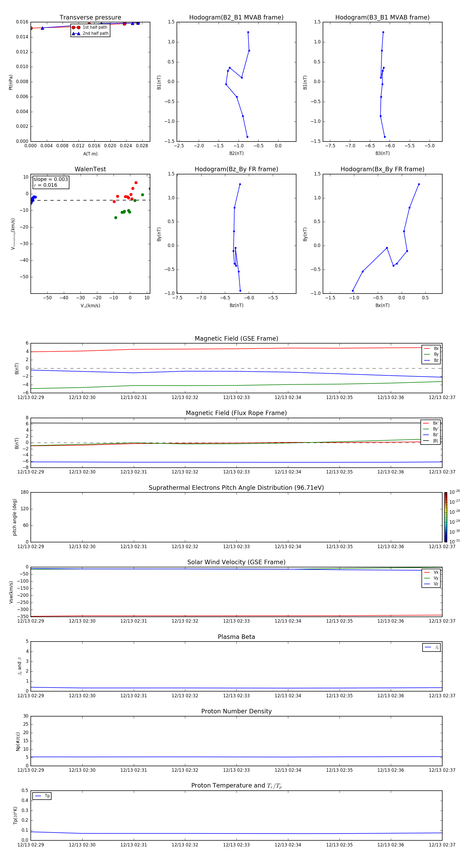Click '12/13 02:33' tick under GSE magnetic field
This screenshot has width=473, height=868.
(236, 398)
